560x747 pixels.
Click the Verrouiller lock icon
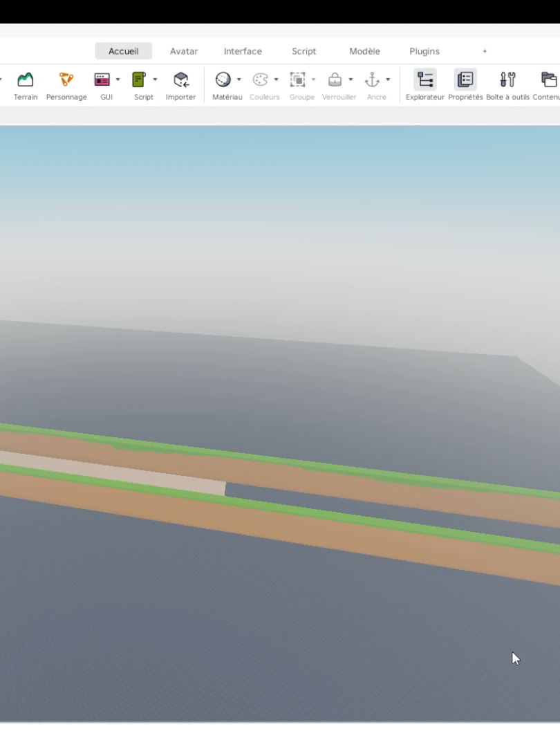click(335, 80)
